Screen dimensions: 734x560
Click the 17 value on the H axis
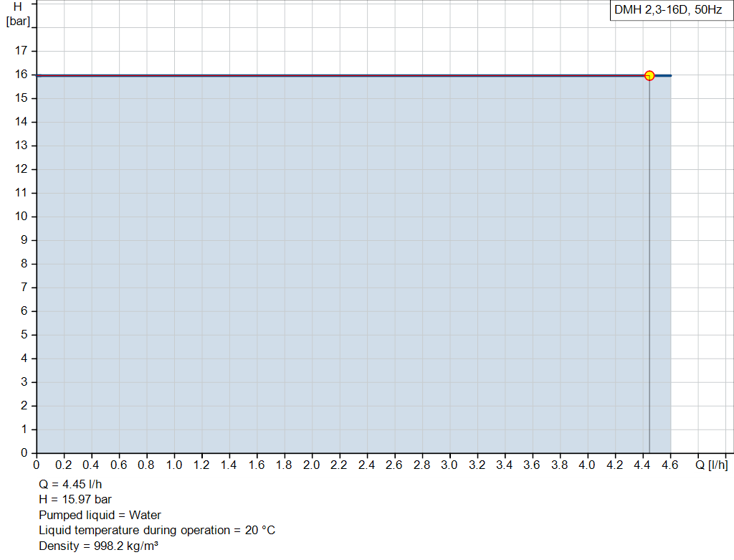(21, 51)
